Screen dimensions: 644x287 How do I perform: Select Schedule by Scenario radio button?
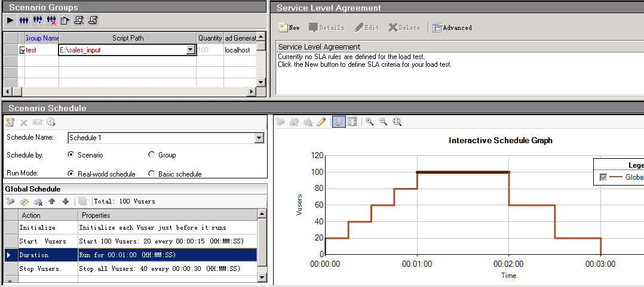point(70,155)
